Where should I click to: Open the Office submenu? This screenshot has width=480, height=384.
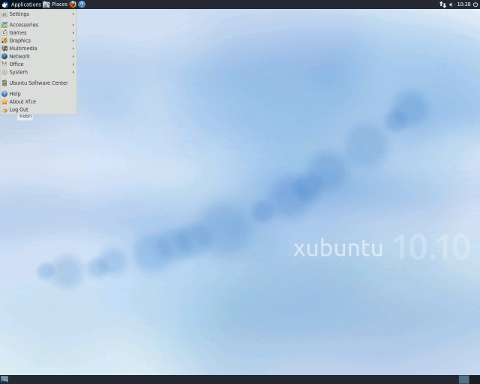39,64
